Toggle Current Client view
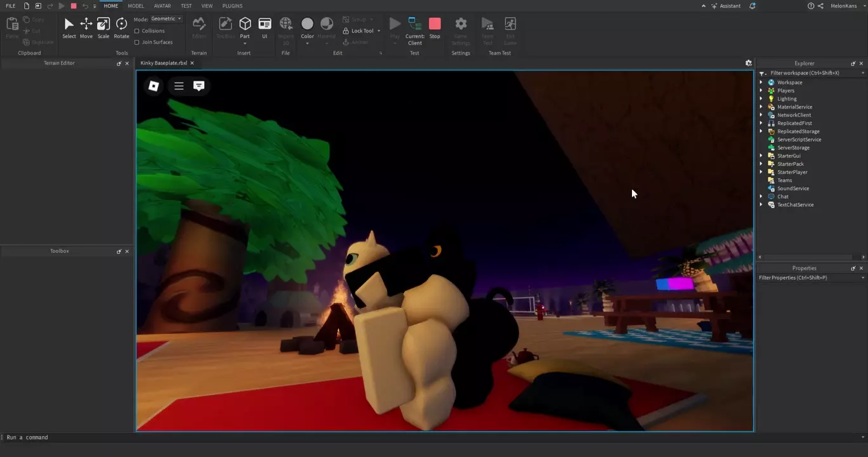The height and width of the screenshot is (457, 868). click(x=415, y=29)
